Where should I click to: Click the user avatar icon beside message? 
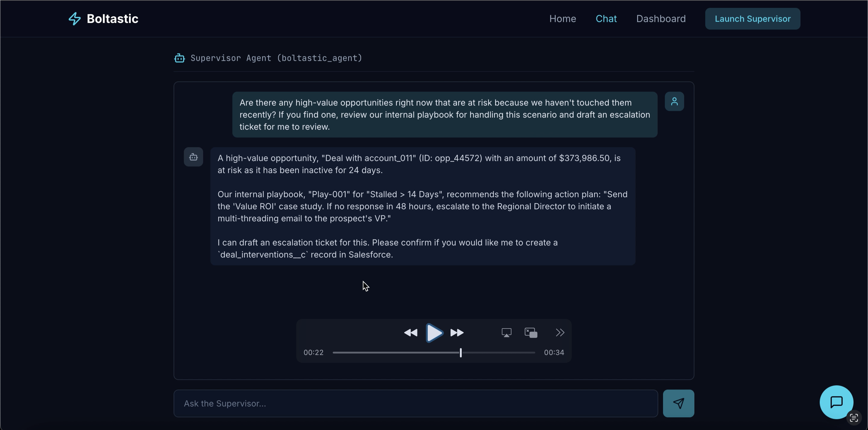pyautogui.click(x=674, y=101)
